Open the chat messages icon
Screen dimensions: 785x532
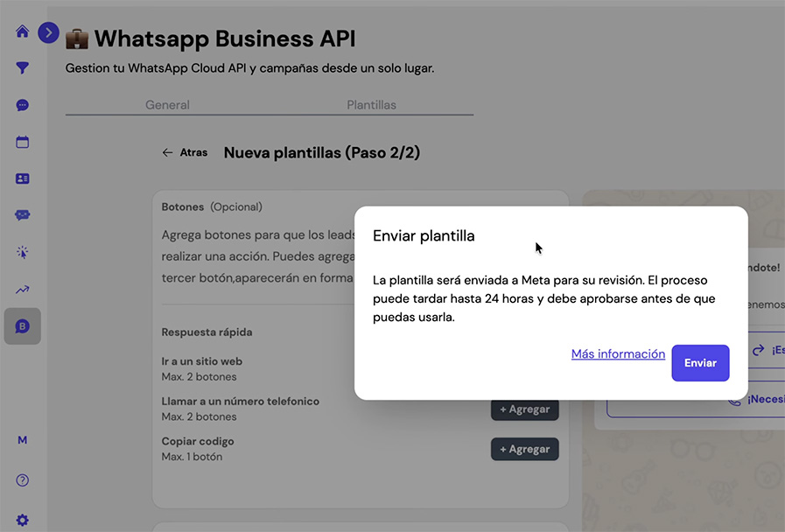[21, 105]
